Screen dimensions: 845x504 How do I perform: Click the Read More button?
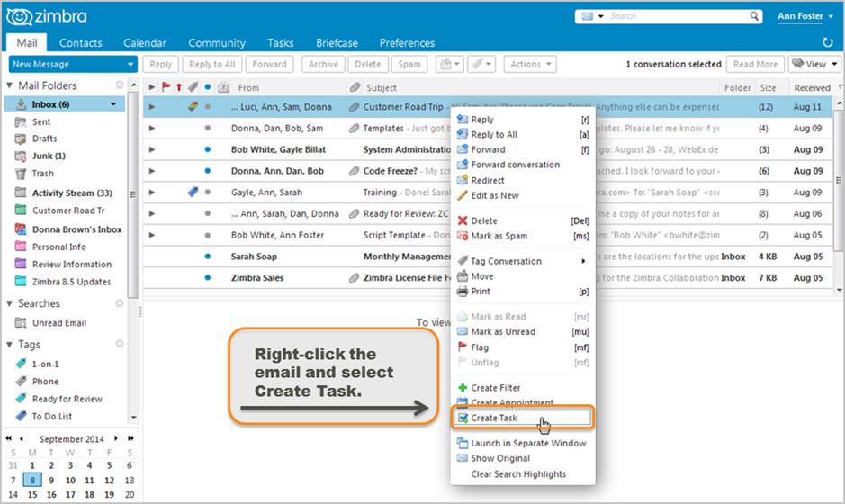(x=755, y=64)
